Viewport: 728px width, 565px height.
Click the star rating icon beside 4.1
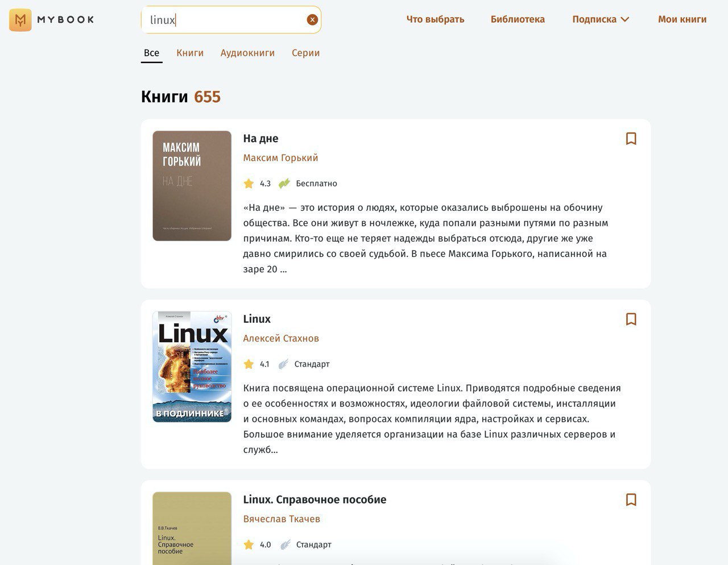coord(249,364)
